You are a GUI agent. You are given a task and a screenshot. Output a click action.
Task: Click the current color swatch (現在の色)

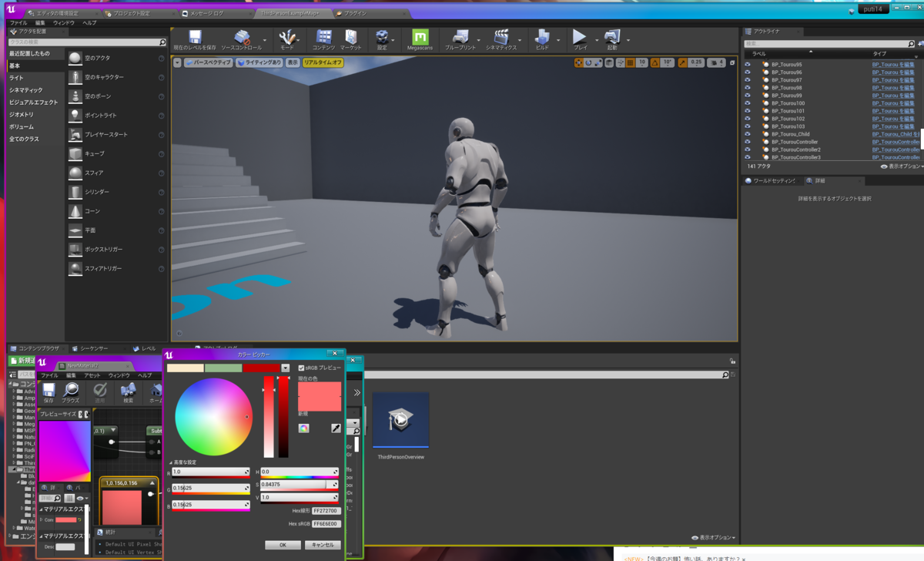pos(320,397)
